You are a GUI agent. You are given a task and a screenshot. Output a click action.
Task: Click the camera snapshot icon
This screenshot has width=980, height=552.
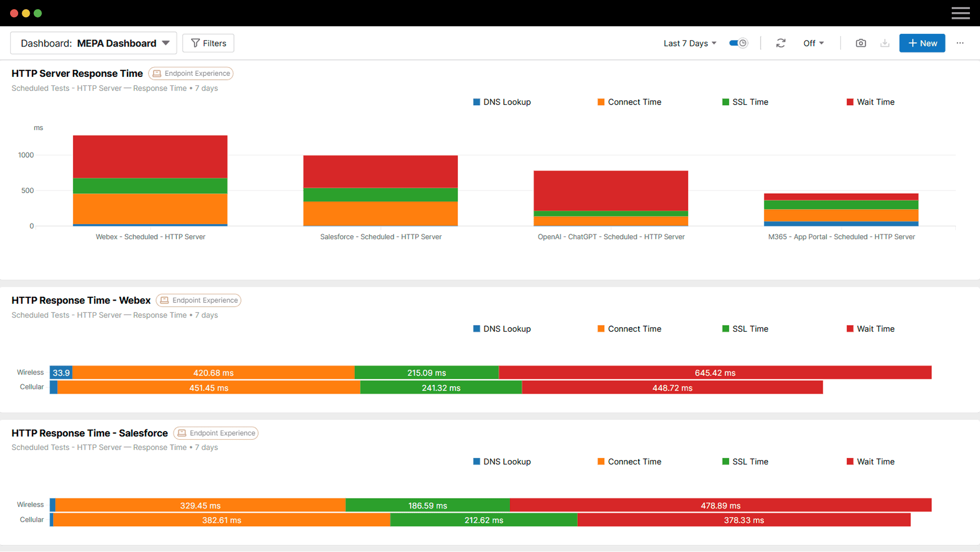861,43
